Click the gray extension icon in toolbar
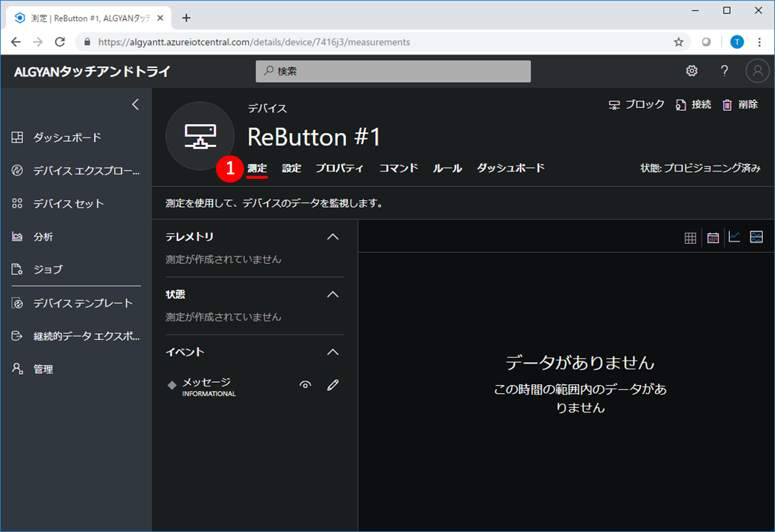 (x=706, y=42)
